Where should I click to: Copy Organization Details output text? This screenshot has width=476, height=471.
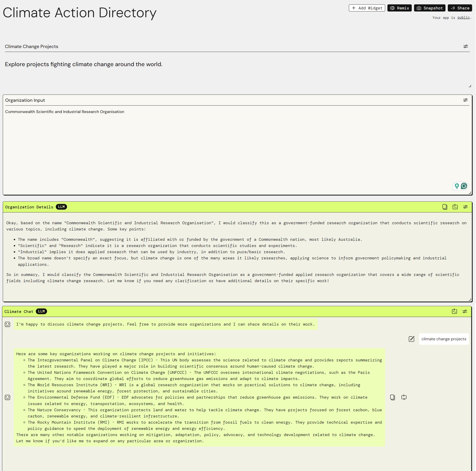click(x=445, y=207)
